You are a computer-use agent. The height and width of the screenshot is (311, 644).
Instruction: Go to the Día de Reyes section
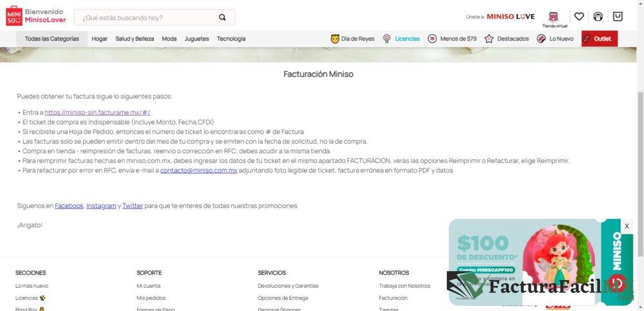pyautogui.click(x=357, y=39)
